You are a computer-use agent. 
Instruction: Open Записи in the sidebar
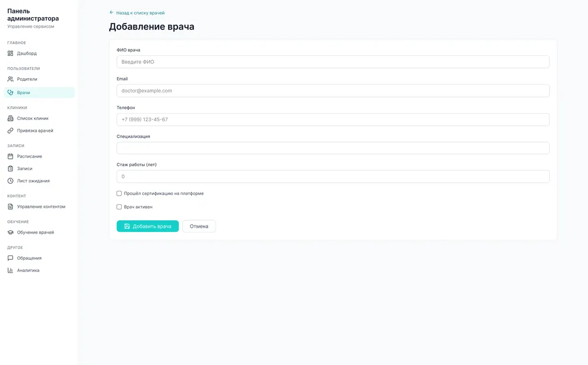pos(39,168)
